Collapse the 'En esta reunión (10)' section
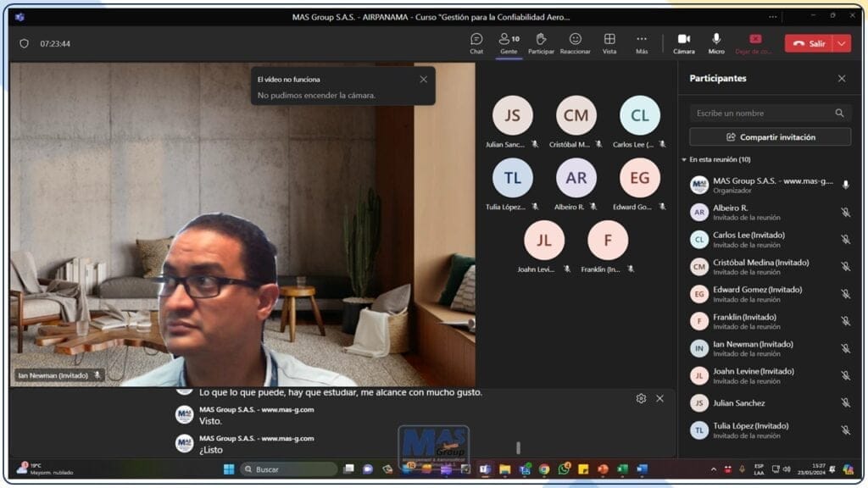868x488 pixels. coord(684,159)
